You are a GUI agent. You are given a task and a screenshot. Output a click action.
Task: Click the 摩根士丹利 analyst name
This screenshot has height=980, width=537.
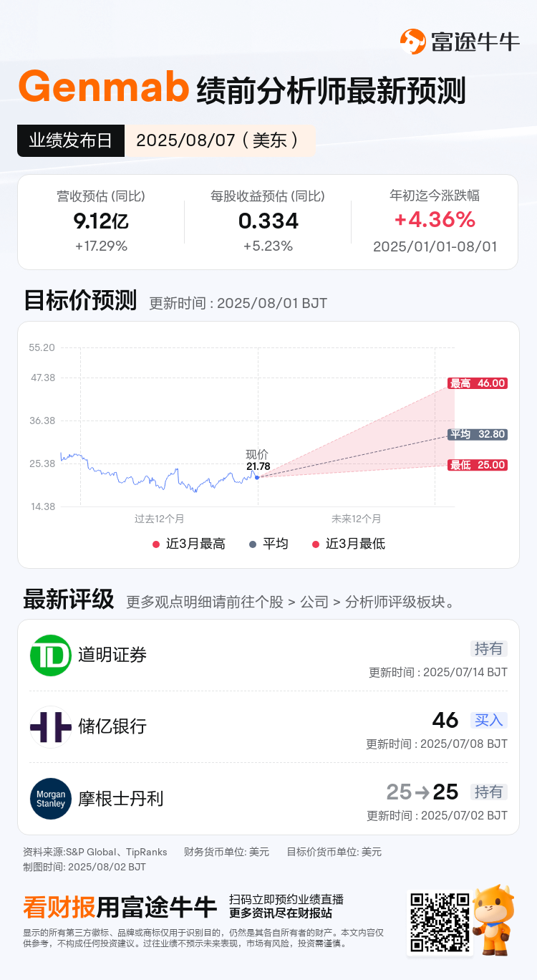pos(121,798)
